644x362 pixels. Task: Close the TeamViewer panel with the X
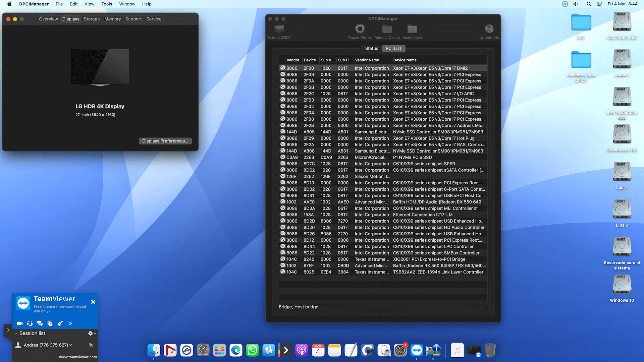pos(93,302)
